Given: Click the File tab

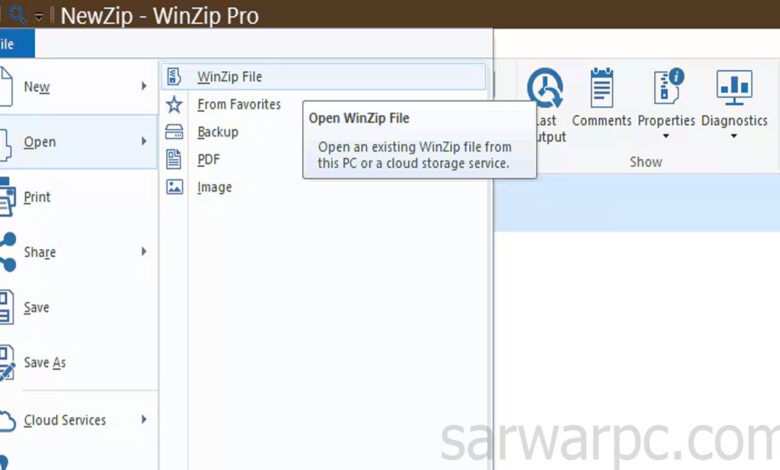Looking at the screenshot, I should click(x=16, y=44).
